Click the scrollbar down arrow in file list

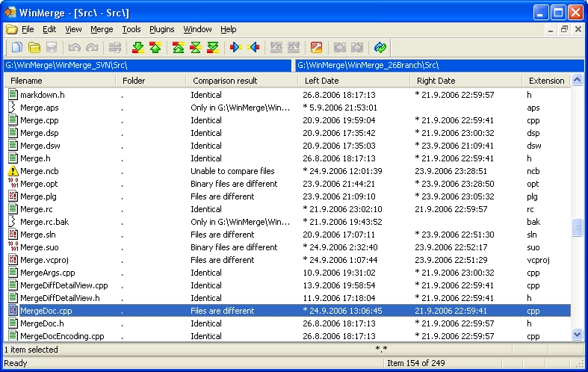(x=577, y=335)
